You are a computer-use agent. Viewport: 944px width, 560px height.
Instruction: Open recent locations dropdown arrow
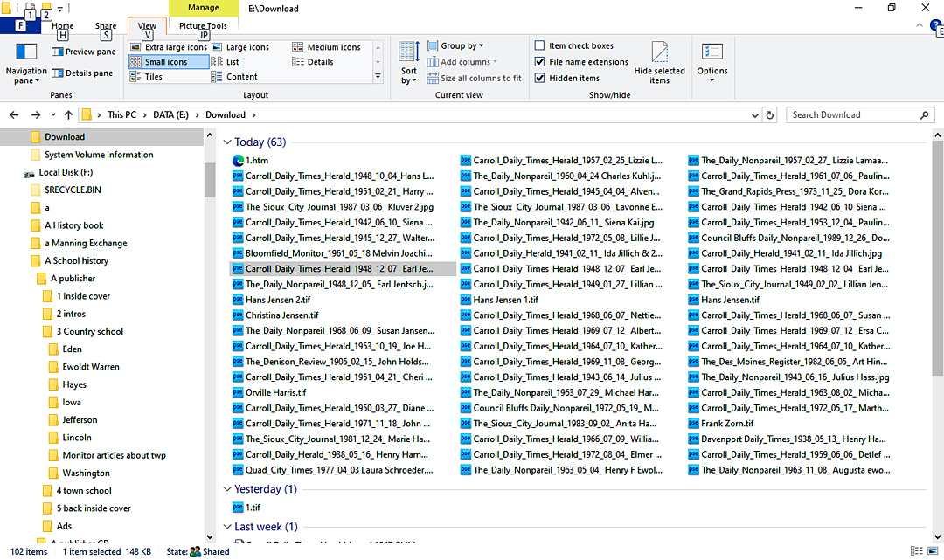click(53, 115)
